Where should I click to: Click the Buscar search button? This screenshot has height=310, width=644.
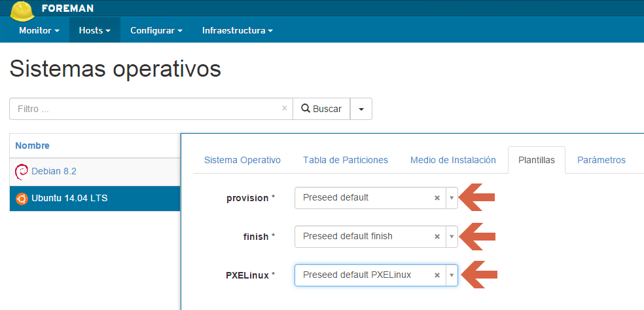click(321, 109)
